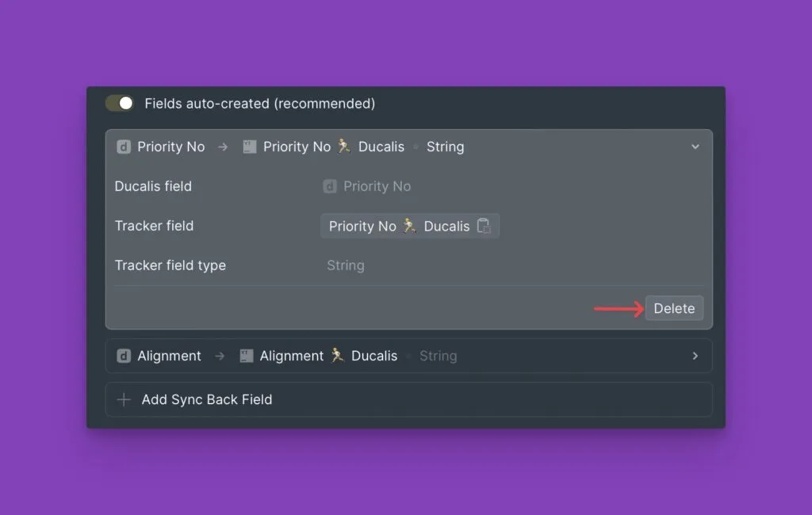Click the arrow icon after Priority No header
The height and width of the screenshot is (515, 812).
click(223, 147)
